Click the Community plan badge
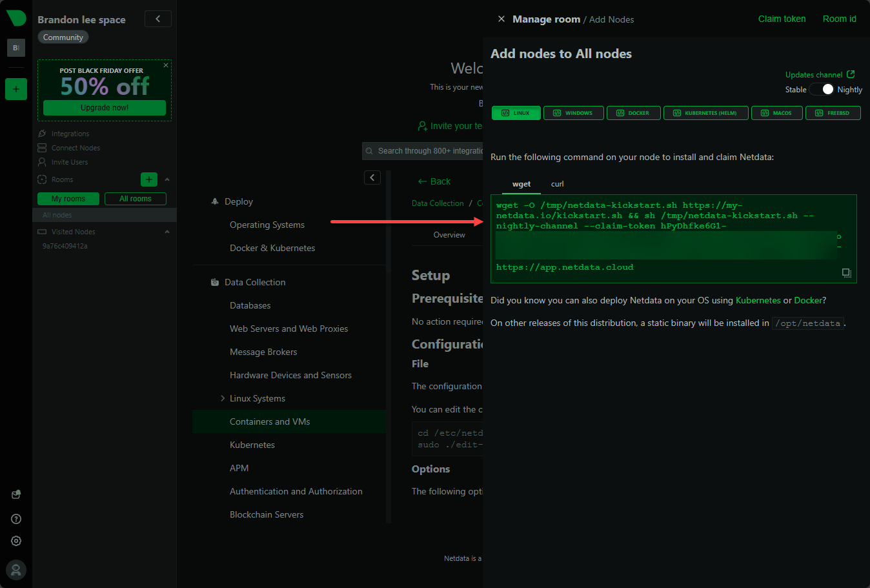The image size is (870, 588). 63,37
